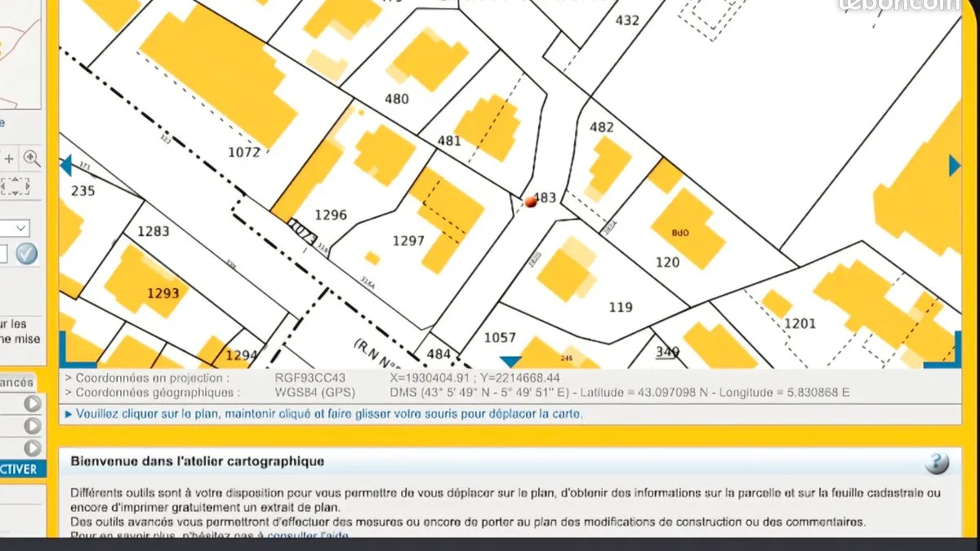Viewport: 980px width, 551px height.
Task: Select parcel 235 on the map
Action: coord(83,191)
